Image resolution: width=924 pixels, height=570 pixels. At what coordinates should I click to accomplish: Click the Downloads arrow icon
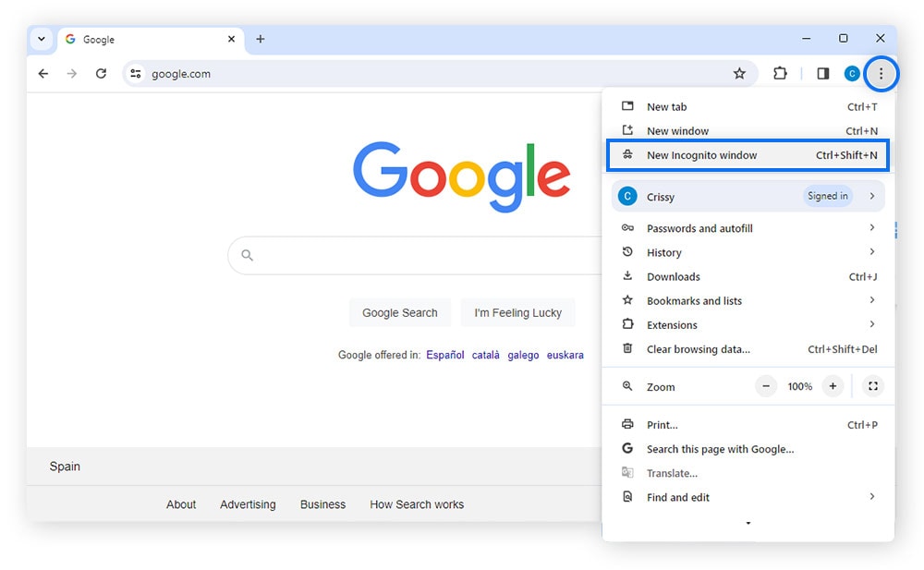point(627,276)
